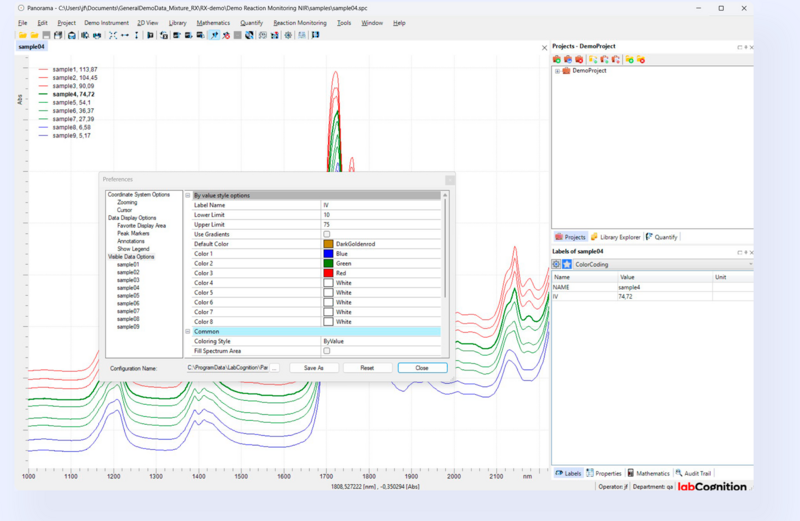Screen dimensions: 800x521
Task: Enable the Use Gradients checkbox
Action: click(x=327, y=234)
